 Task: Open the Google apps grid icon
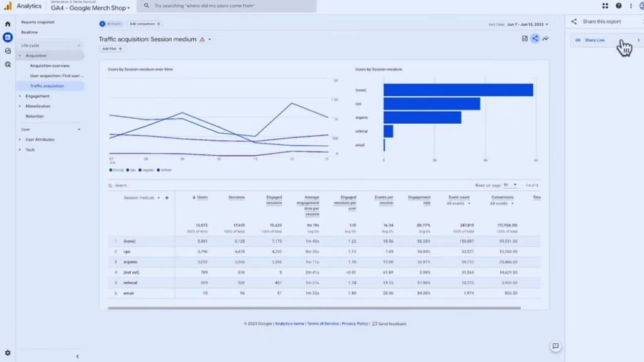click(605, 6)
